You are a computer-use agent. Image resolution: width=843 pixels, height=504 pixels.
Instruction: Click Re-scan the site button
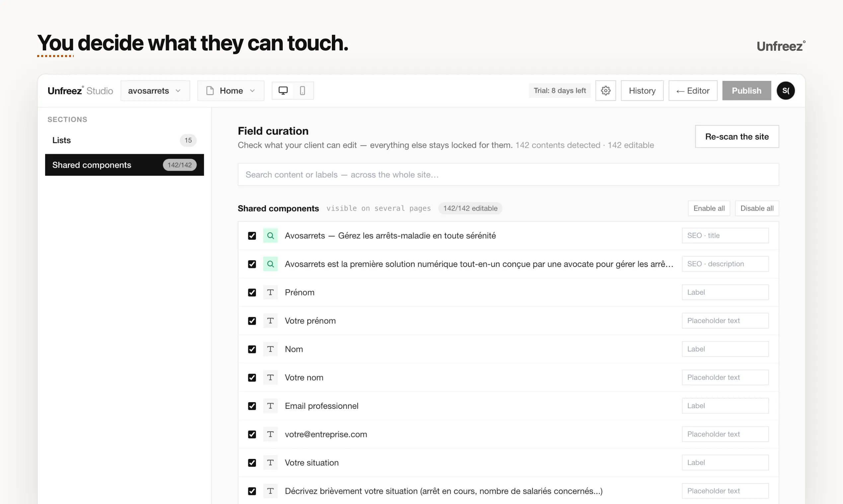tap(737, 137)
